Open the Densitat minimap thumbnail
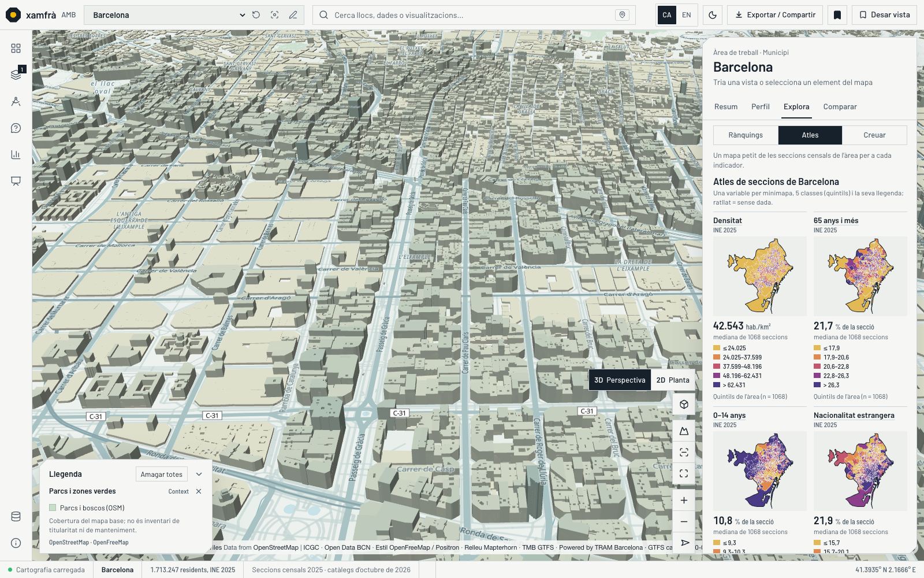 (x=760, y=276)
